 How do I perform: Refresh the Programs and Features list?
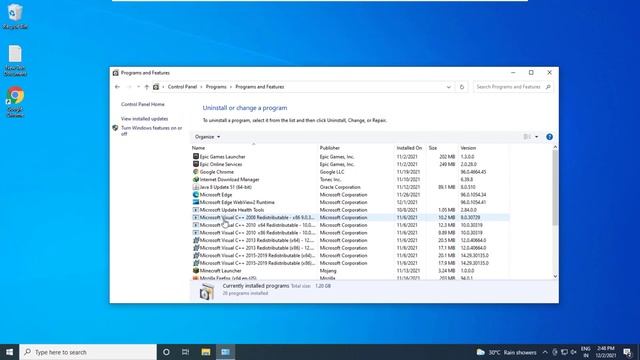click(x=462, y=87)
